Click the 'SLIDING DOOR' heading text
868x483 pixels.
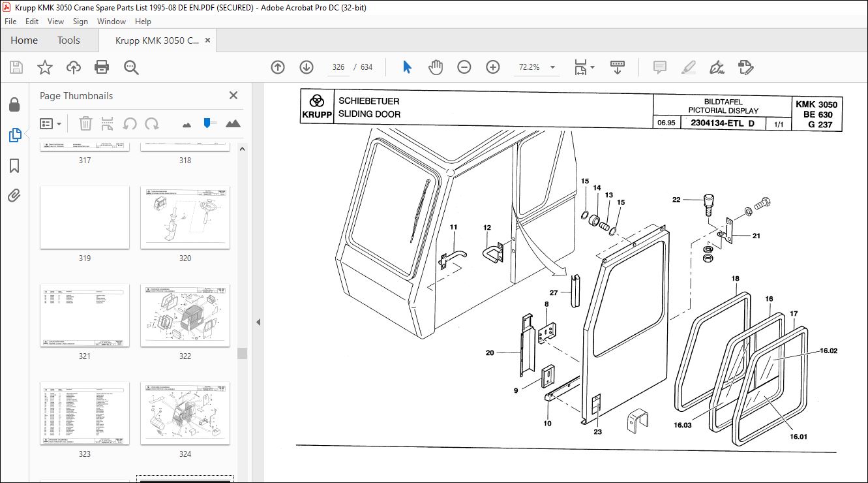click(x=369, y=114)
